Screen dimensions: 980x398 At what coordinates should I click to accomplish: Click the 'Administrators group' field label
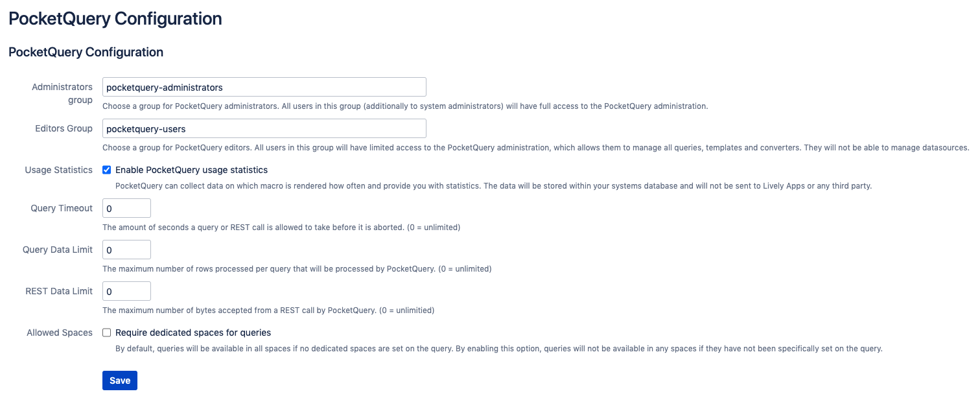(62, 93)
